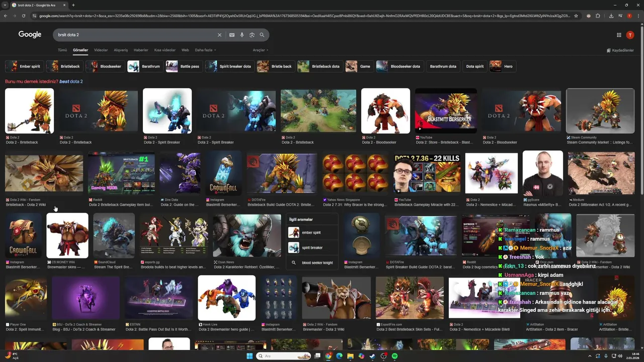Go to the Google logo homepage
Viewport: 644px width, 362px height.
(30, 35)
